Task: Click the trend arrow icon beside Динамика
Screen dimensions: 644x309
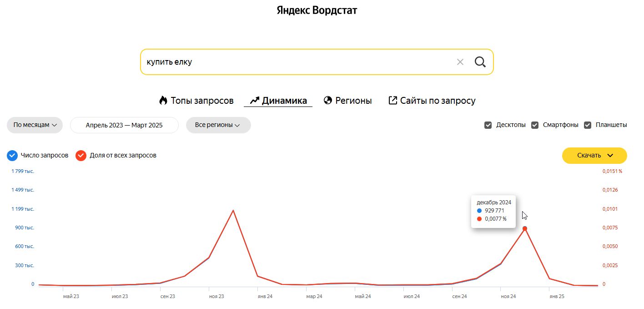Action: 254,101
